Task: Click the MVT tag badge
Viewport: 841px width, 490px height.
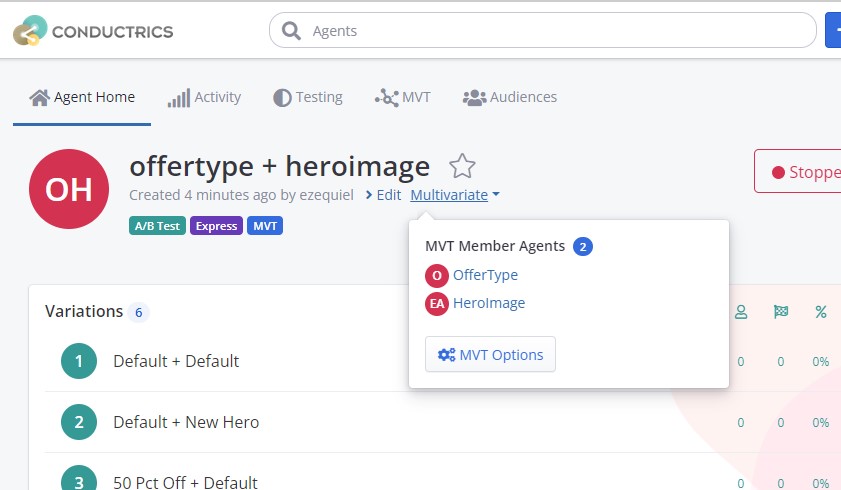Action: [265, 226]
